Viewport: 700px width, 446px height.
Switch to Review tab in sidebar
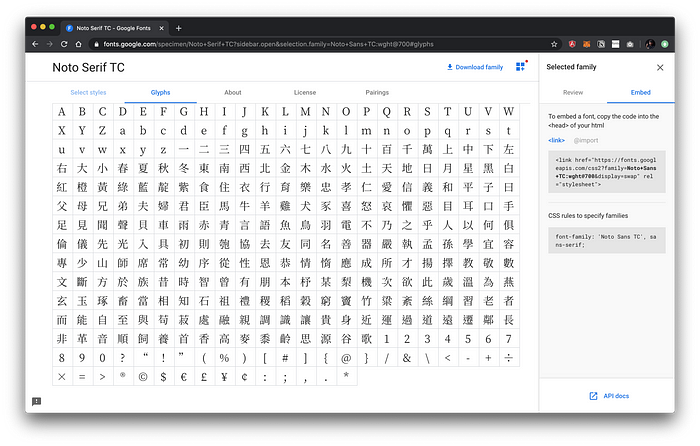(573, 92)
